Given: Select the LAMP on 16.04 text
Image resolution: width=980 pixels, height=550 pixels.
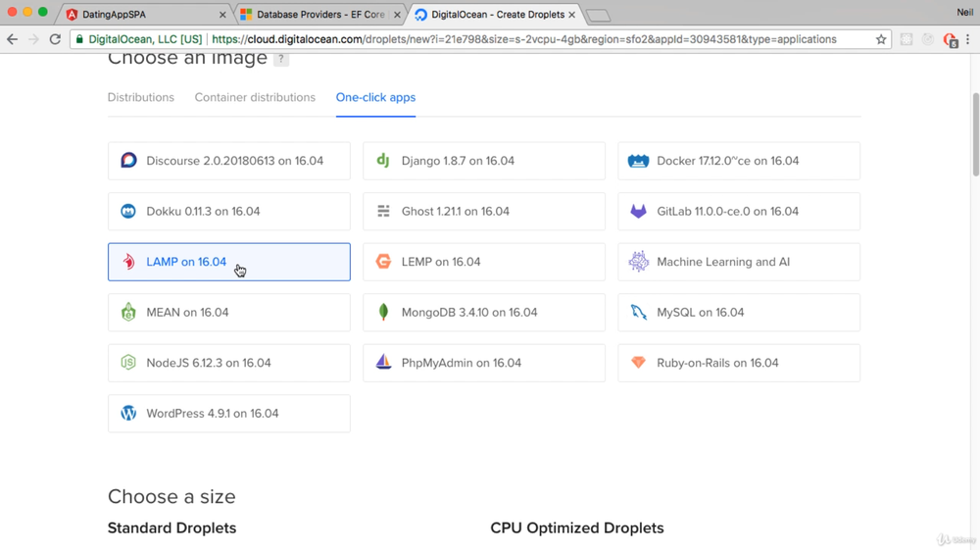Looking at the screenshot, I should coord(186,262).
